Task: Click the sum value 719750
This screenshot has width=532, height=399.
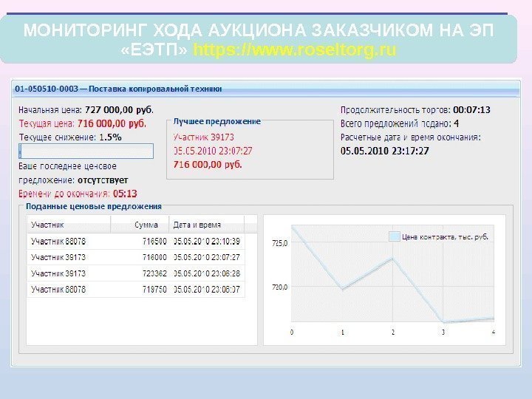Action: [x=154, y=290]
